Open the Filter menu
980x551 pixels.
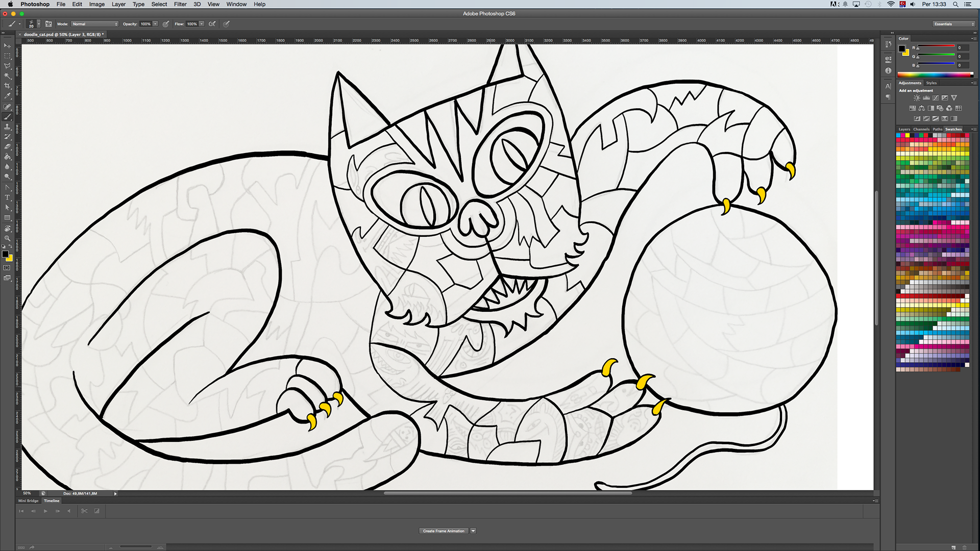(180, 4)
